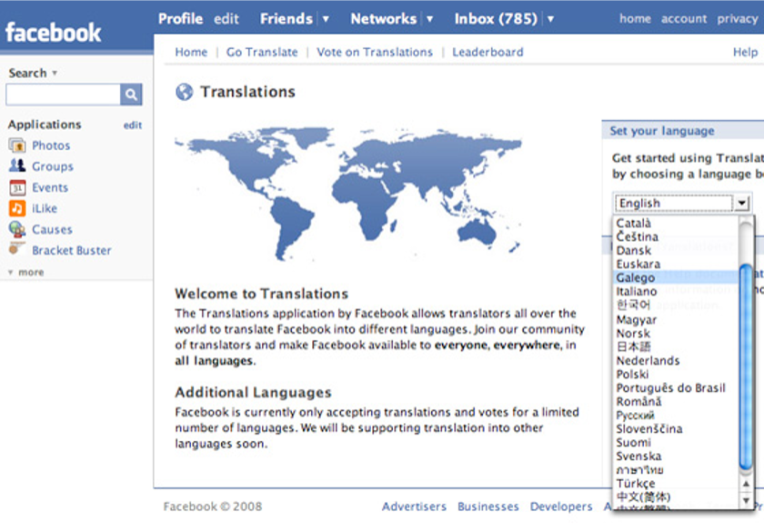Open the Businesses footer link

(x=488, y=507)
